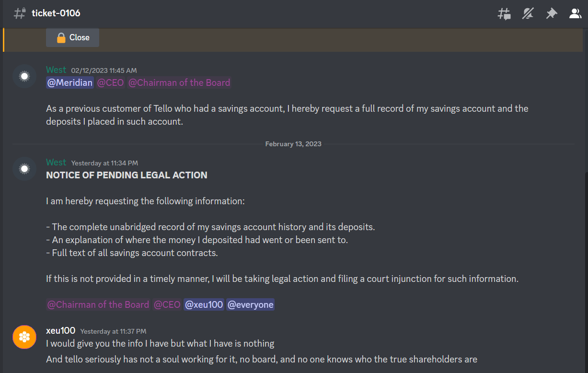Screen dimensions: 588x373
Task: Click the Close ticket button
Action: [x=72, y=37]
